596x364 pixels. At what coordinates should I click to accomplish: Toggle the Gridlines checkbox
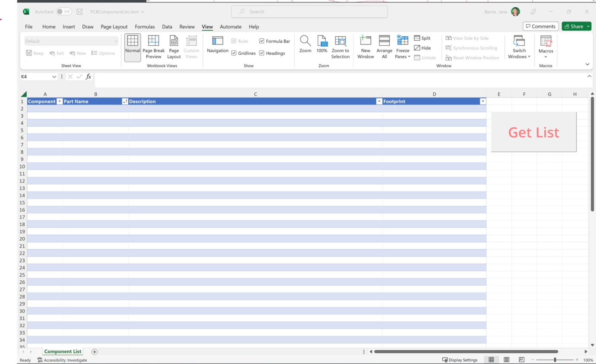[234, 53]
